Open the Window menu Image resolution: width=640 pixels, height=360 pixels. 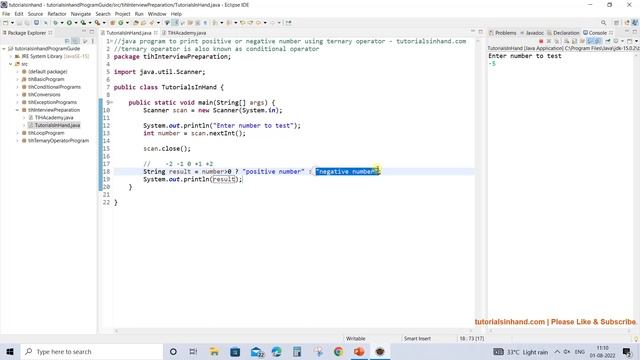(x=157, y=14)
